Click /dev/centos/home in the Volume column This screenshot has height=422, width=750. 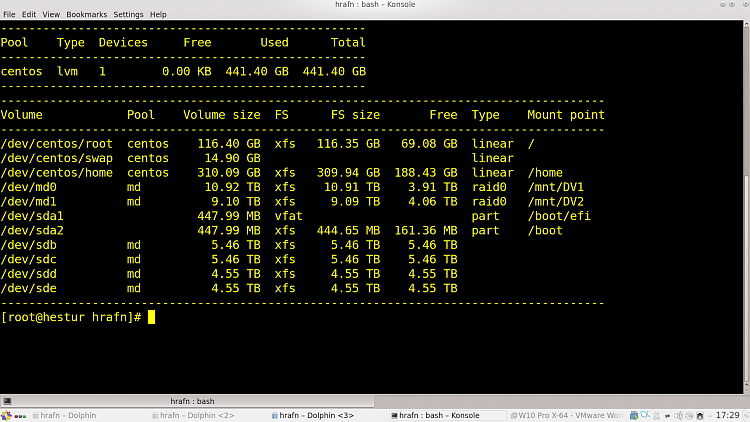click(x=57, y=173)
